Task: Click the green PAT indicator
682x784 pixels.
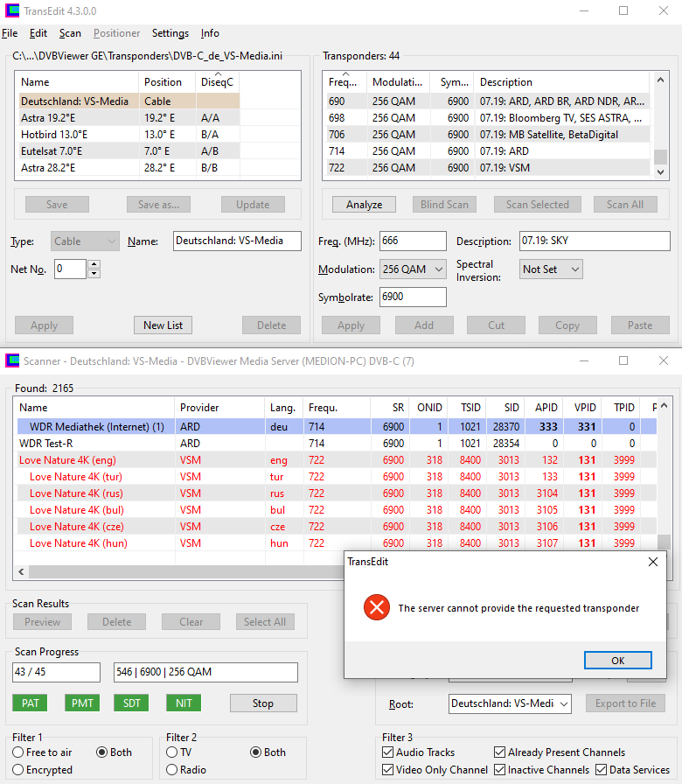Action: pyautogui.click(x=31, y=703)
